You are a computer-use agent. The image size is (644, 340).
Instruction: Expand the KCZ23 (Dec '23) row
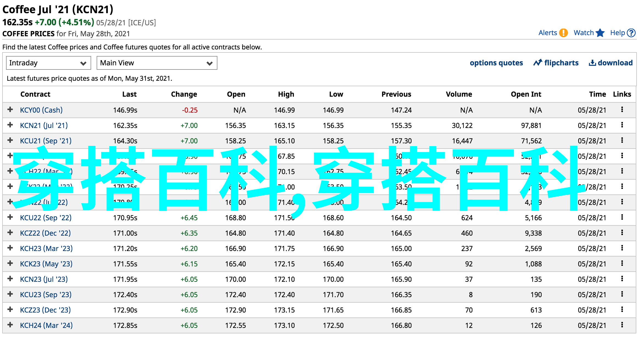tap(10, 310)
